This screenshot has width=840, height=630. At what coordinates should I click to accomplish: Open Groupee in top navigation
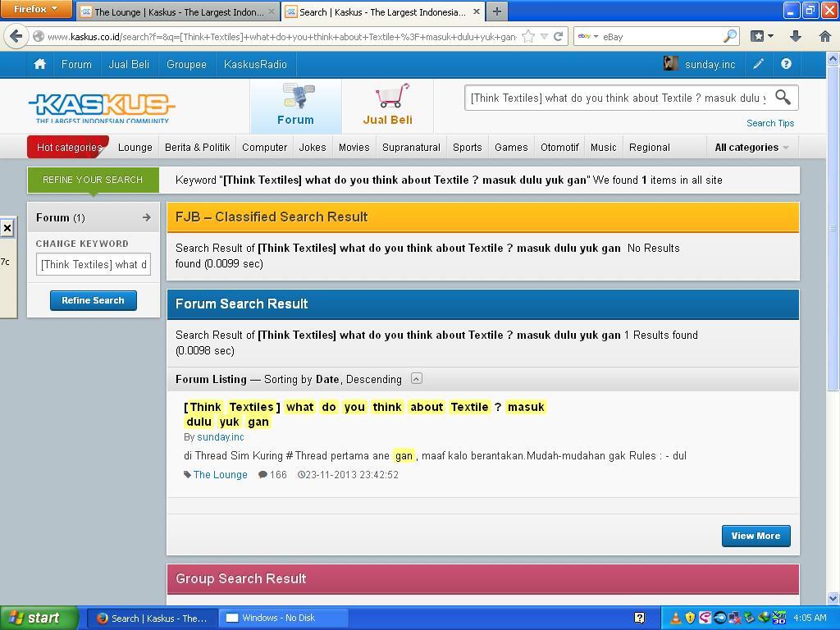[186, 64]
